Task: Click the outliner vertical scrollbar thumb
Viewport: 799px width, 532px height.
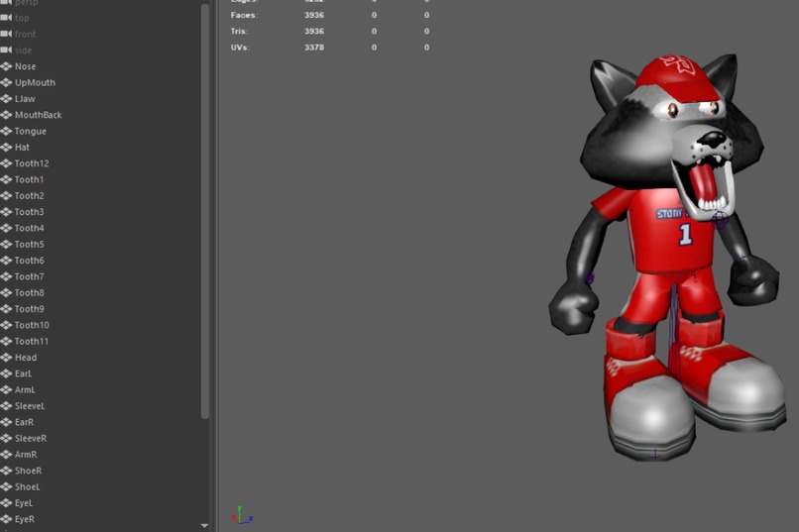Action: click(x=205, y=211)
